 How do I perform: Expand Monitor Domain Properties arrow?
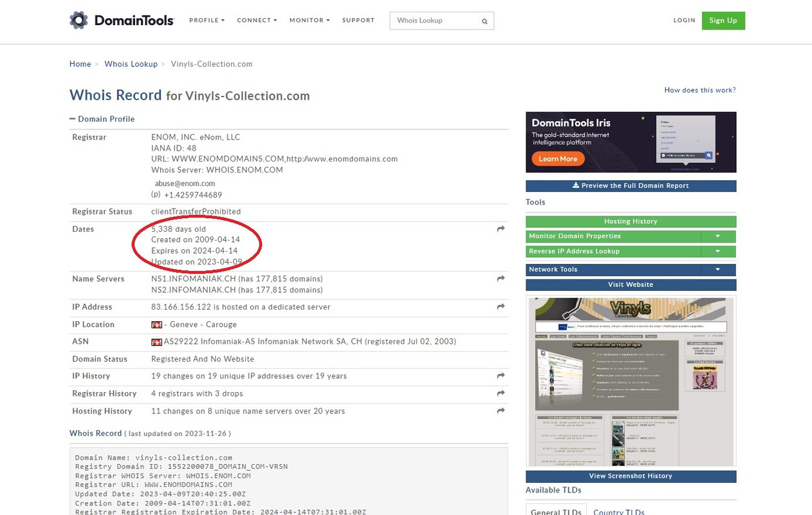coord(718,236)
